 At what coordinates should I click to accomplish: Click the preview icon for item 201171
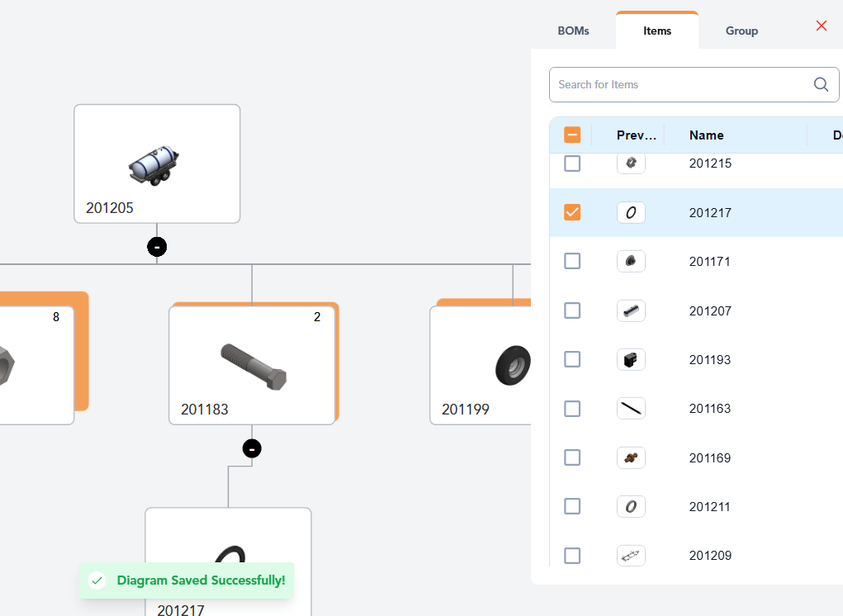pos(631,261)
